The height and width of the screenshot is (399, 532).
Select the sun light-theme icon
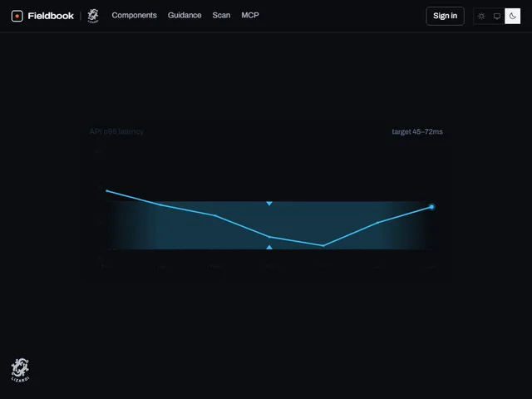481,16
